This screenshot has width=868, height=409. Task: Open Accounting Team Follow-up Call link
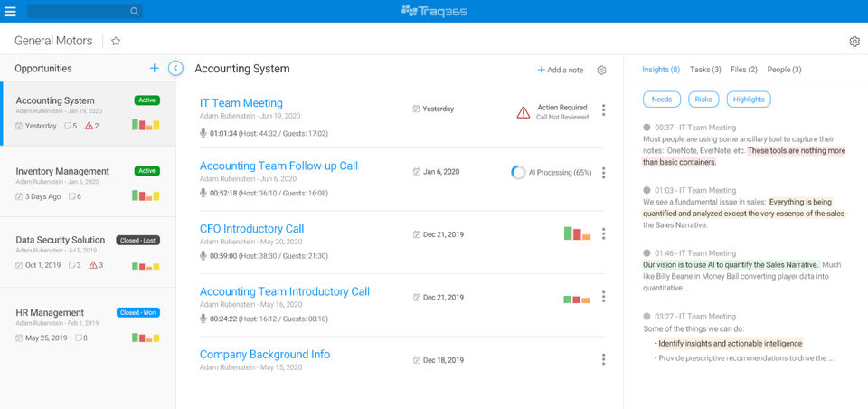278,166
